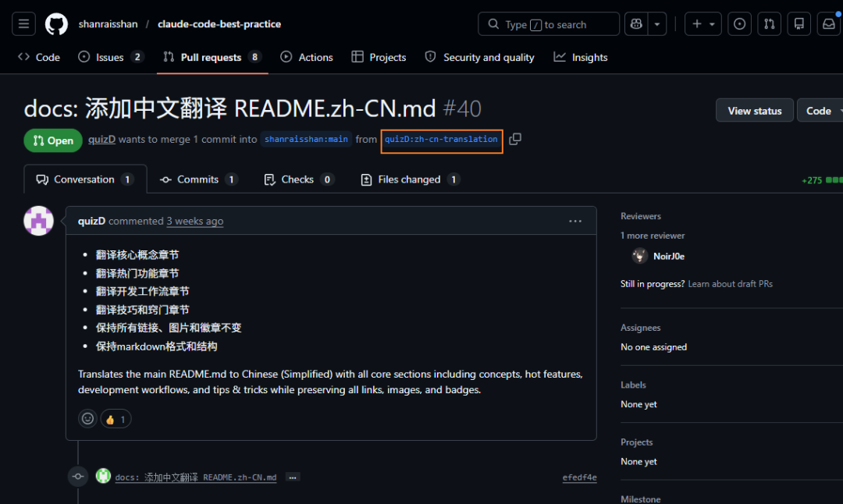Select the Checks tab

click(298, 179)
